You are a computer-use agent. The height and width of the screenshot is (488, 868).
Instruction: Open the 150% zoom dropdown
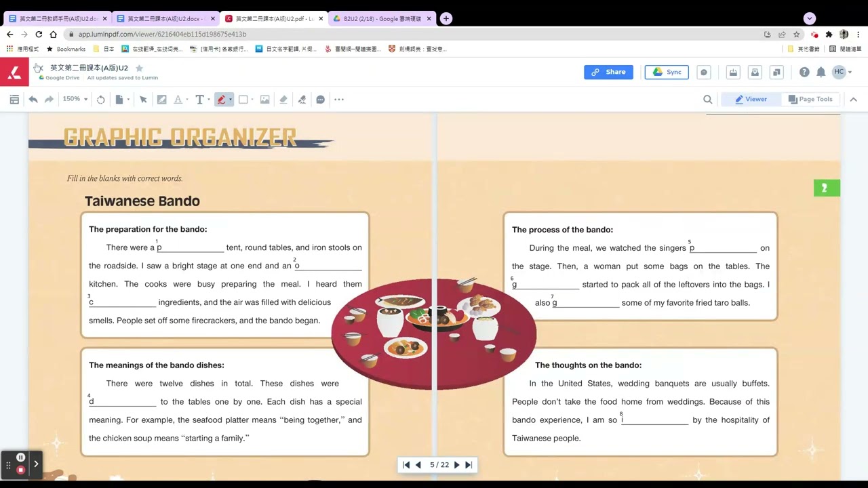tap(75, 99)
